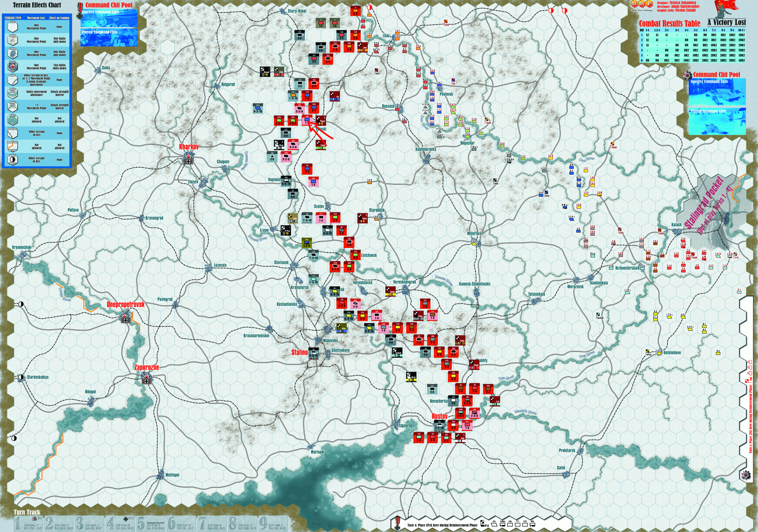The width and height of the screenshot is (758, 532).
Task: Select the LAH 7-3-10 counter
Action: point(314,255)
